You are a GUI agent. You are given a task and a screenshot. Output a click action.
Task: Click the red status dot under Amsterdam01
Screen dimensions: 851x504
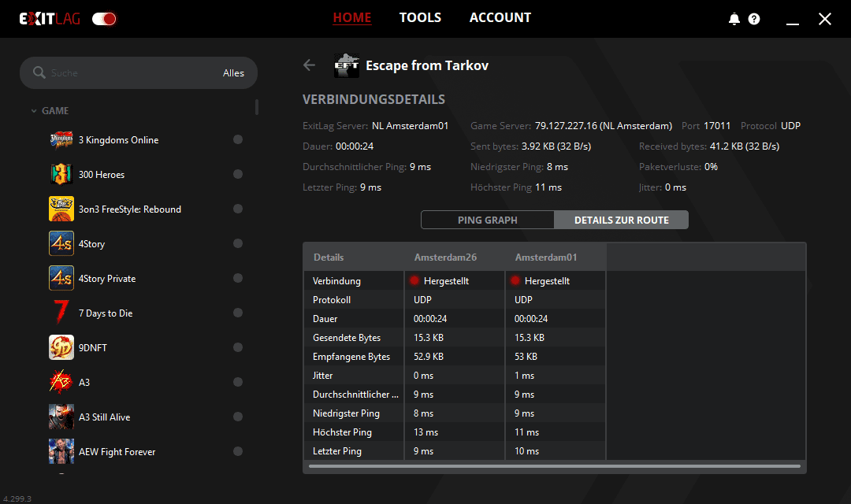tap(515, 280)
